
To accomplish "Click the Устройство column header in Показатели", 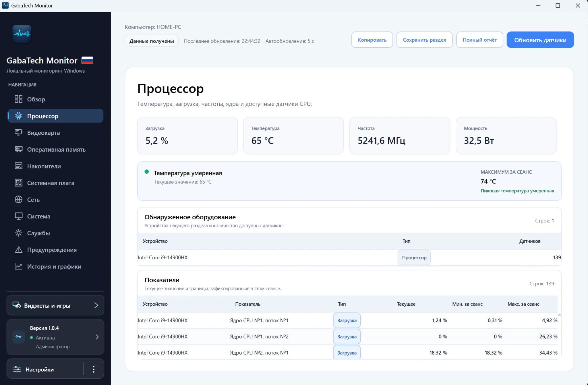I will pyautogui.click(x=155, y=304).
